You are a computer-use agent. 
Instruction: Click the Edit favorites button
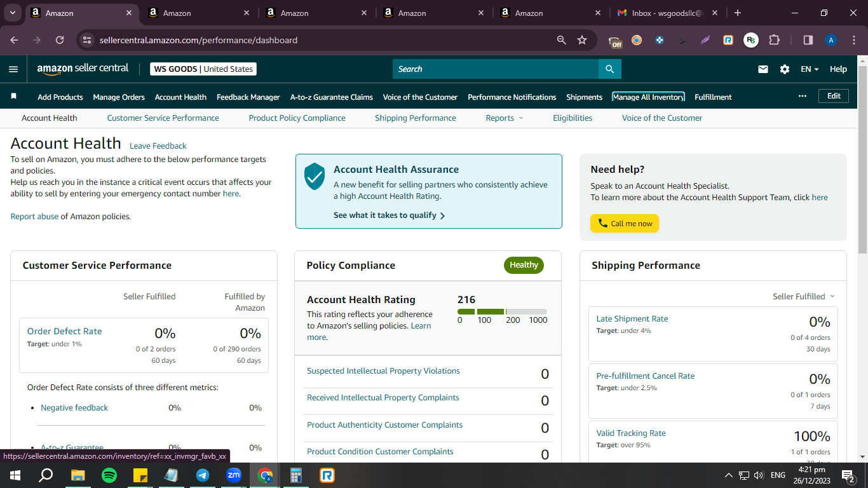pyautogui.click(x=834, y=96)
